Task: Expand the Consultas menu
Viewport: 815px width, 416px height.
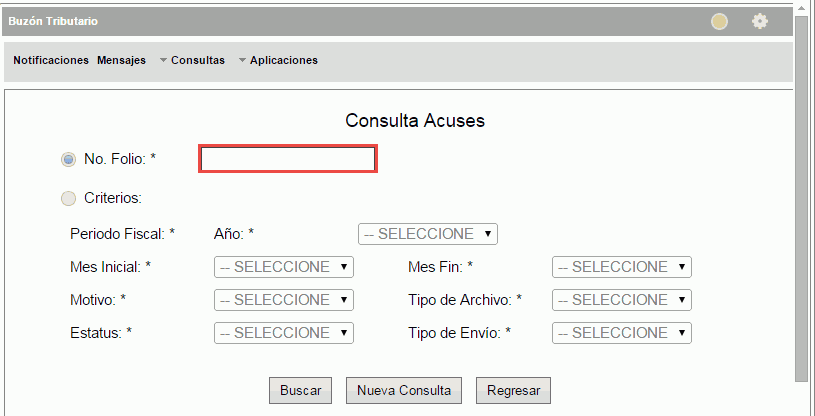Action: (196, 60)
